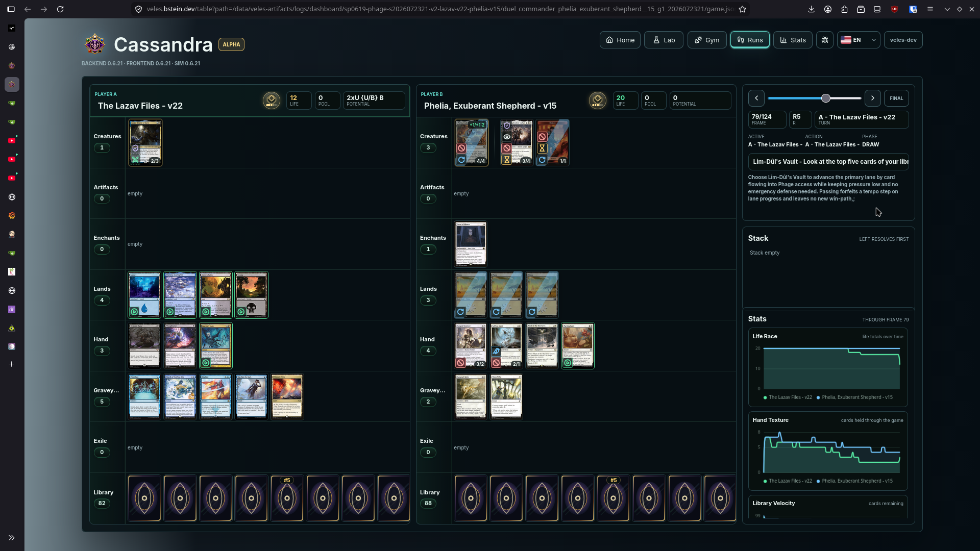Screen dimensions: 980x551
Task: Open a new tab with the sidebar plus
Action: 12,364
